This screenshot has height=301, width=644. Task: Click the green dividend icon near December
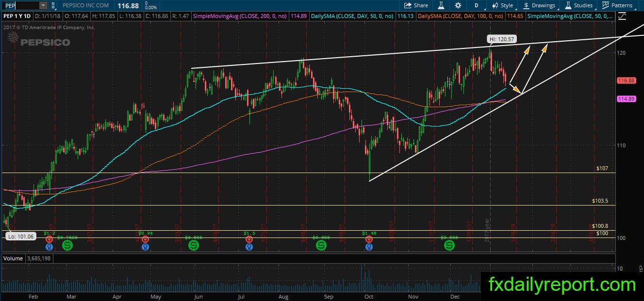[449, 246]
